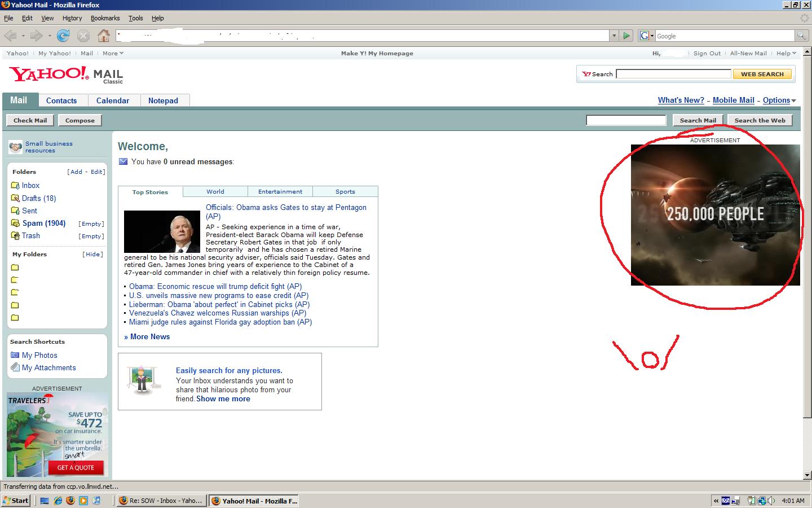Expand the More dropdown in Yahoo bar

(x=121, y=54)
